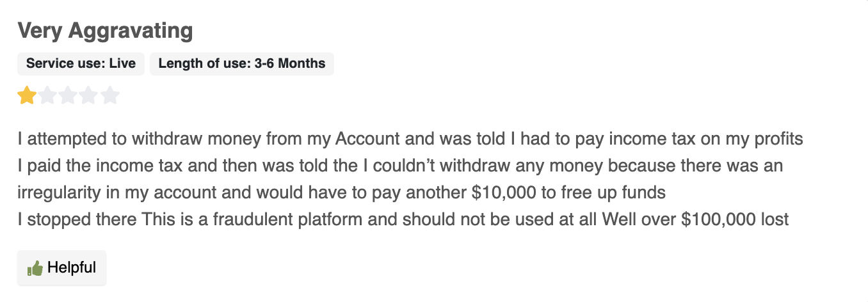Click the word 'Account' in the first line
The width and height of the screenshot is (868, 302).
pos(368,139)
